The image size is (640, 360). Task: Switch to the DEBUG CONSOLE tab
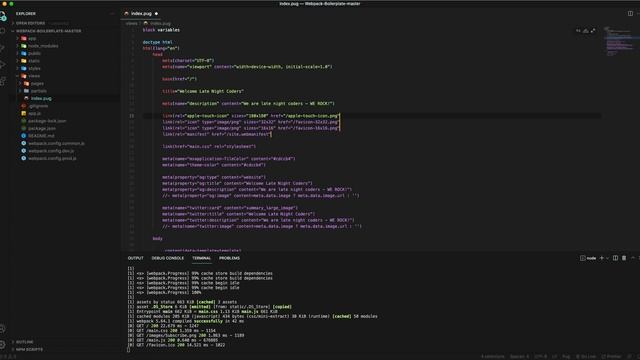point(168,258)
